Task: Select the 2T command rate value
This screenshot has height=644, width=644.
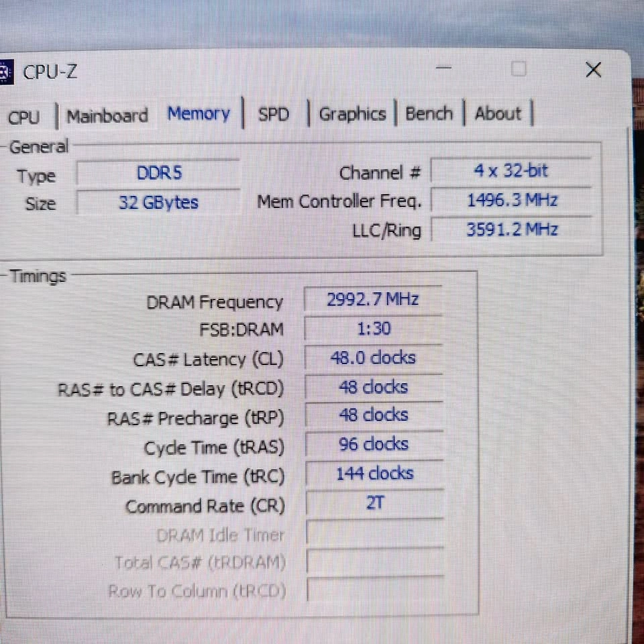Action: tap(375, 502)
